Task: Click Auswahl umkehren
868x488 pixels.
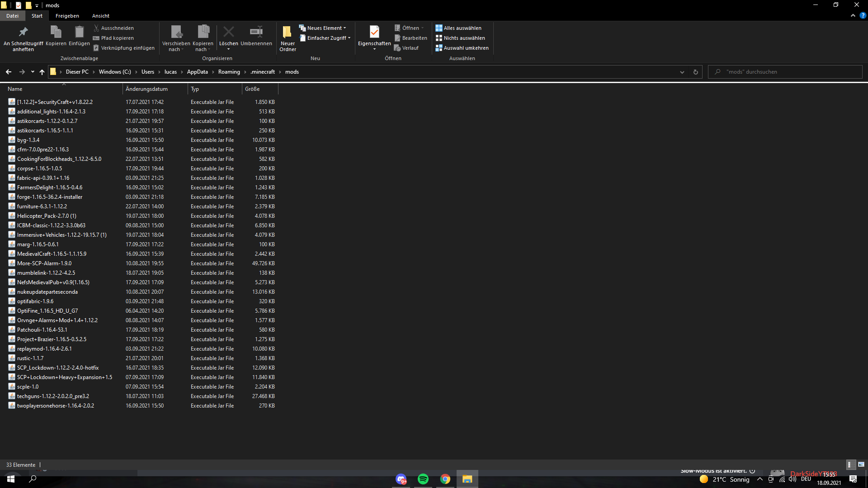Action: click(x=462, y=48)
